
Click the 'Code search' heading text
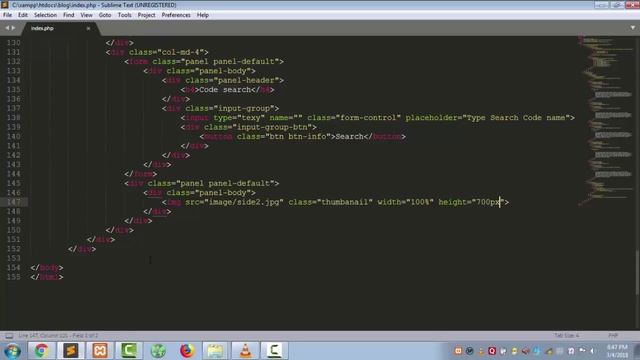pyautogui.click(x=224, y=89)
